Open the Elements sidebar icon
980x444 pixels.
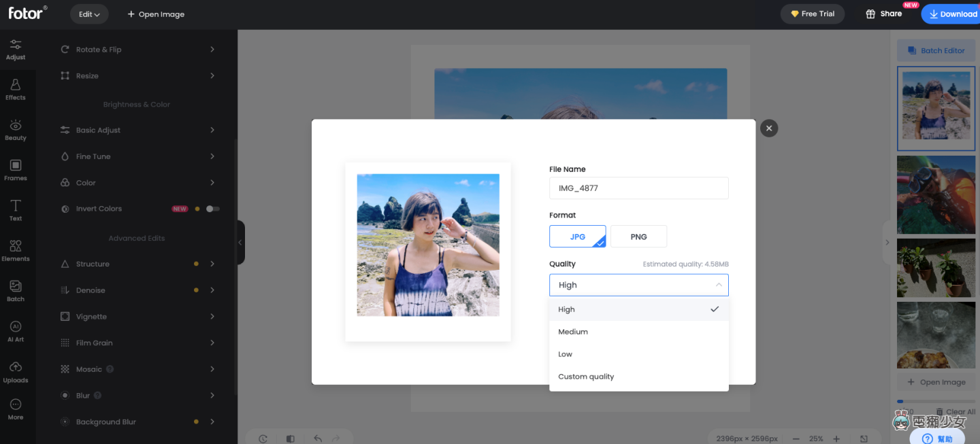[x=16, y=250]
